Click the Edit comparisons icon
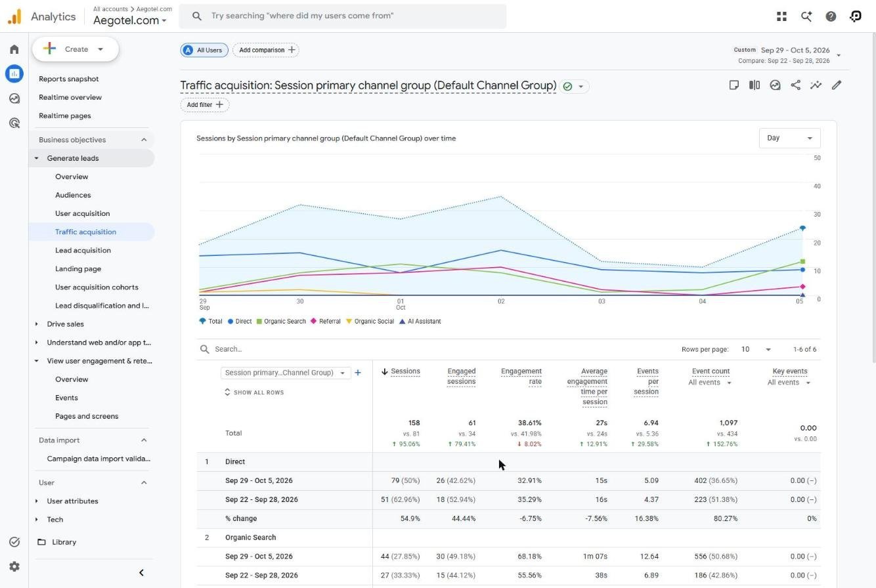Viewport: 876px width, 588px height. point(755,85)
